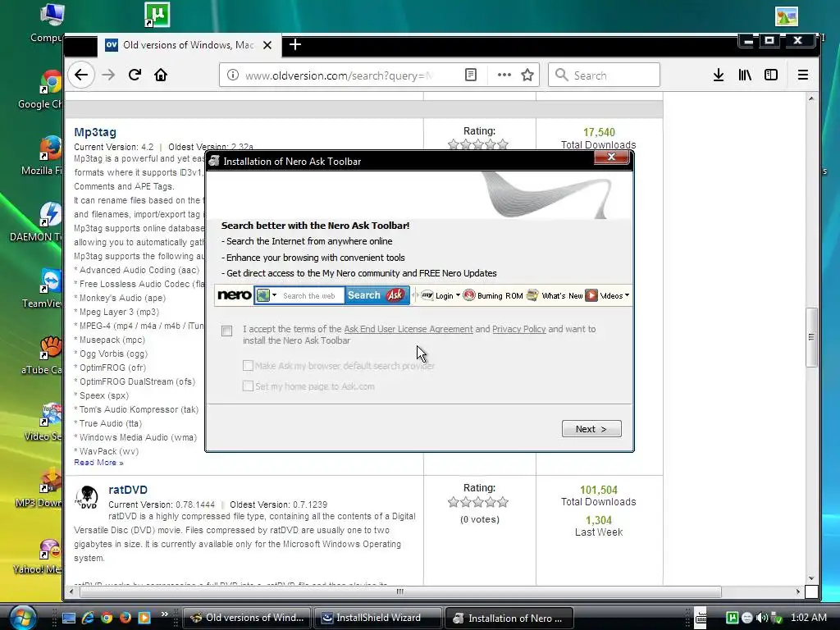Click the scroll-down arrow of the page
The image size is (840, 630).
click(x=811, y=578)
